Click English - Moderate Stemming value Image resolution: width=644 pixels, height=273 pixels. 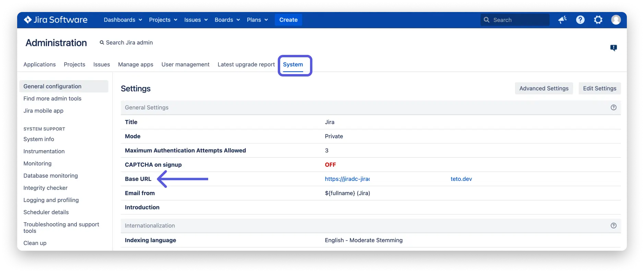tap(363, 240)
